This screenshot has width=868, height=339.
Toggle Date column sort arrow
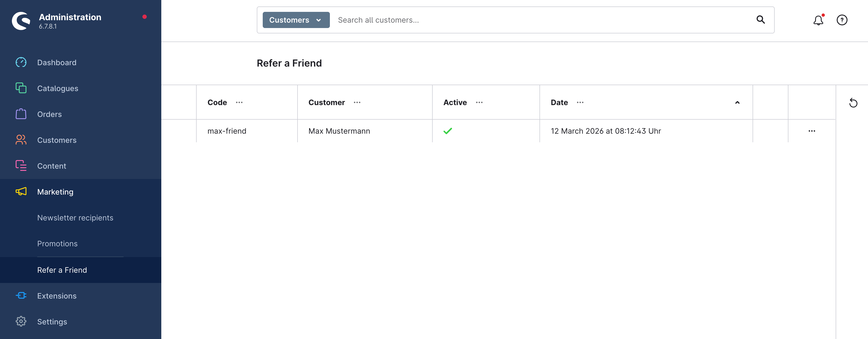click(x=737, y=103)
